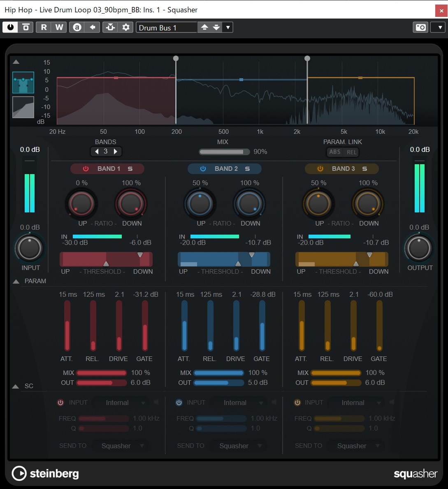
Task: Click the side-chain activation icon
Action: point(110,27)
